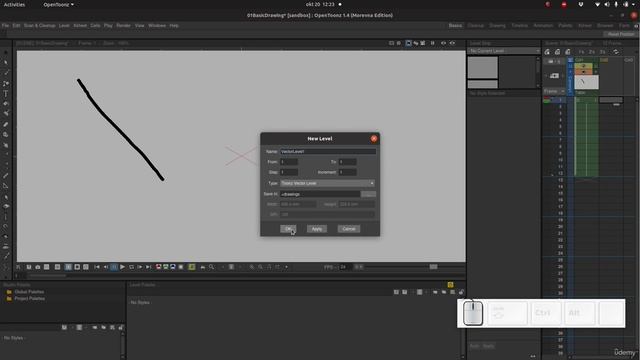Click the repeat icon in xsheet toolbar
Viewport: 640px width, 360px height.
pos(616,52)
